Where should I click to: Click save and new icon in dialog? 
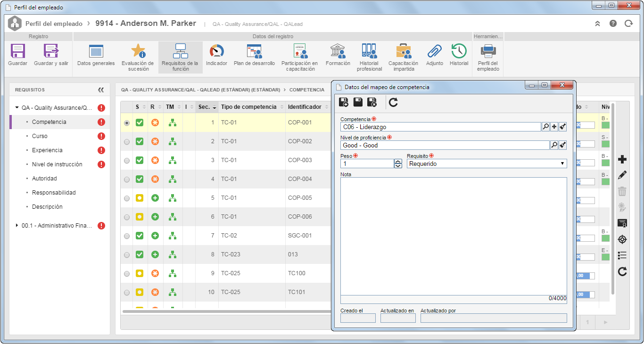pyautogui.click(x=344, y=102)
